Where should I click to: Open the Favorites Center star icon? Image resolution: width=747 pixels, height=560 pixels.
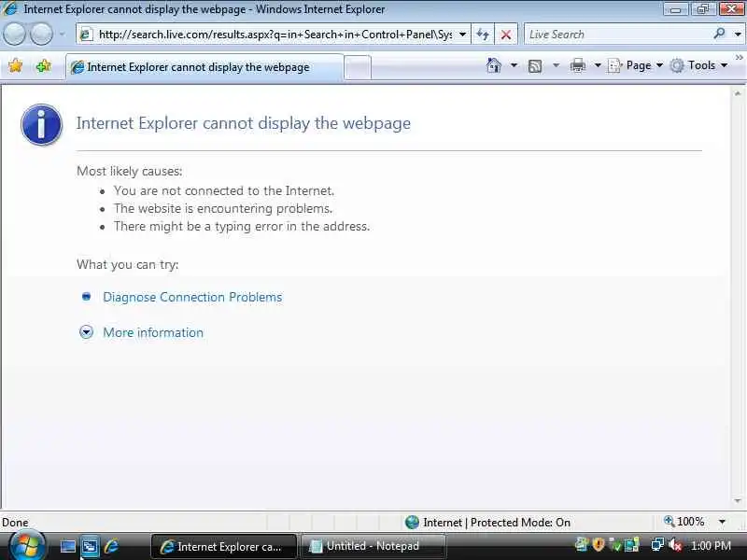(15, 65)
